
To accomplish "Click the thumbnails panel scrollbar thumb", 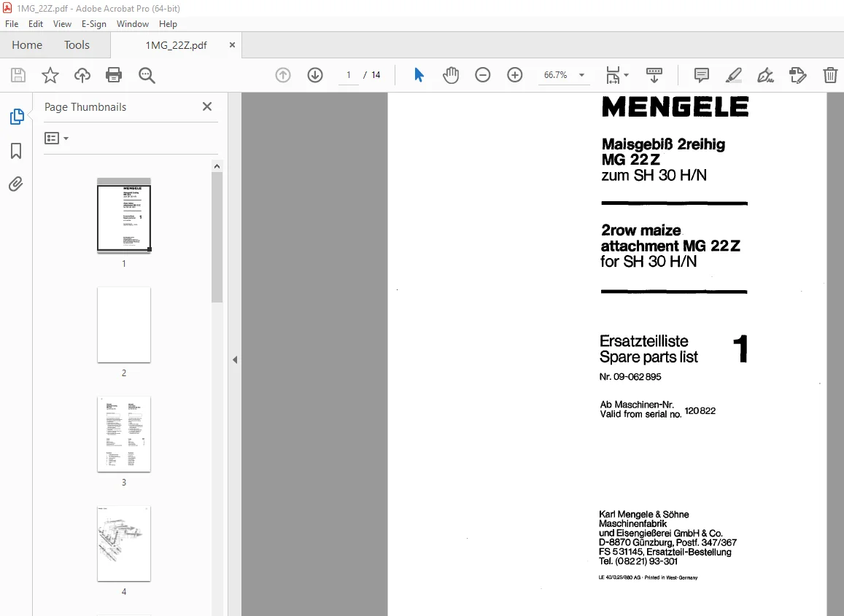I will [x=217, y=237].
